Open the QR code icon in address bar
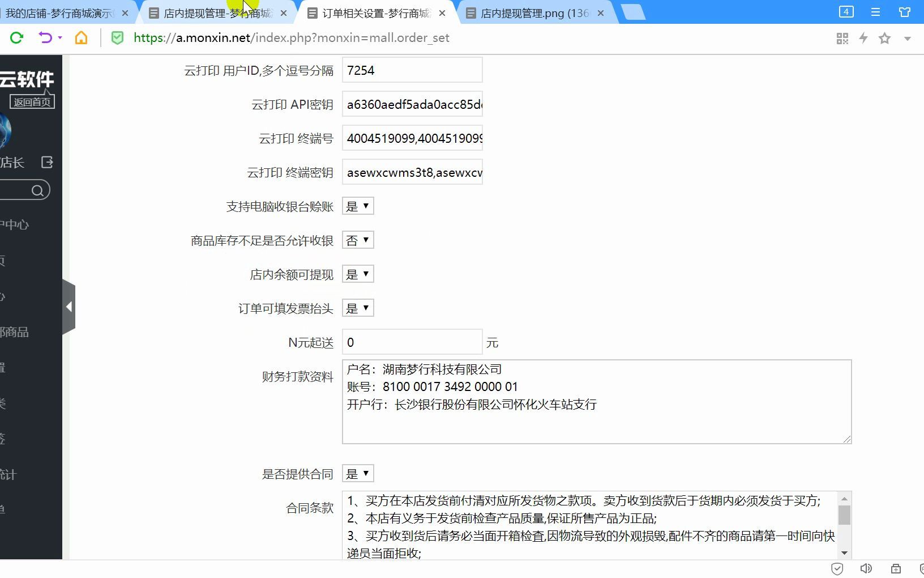The image size is (924, 578). click(842, 38)
